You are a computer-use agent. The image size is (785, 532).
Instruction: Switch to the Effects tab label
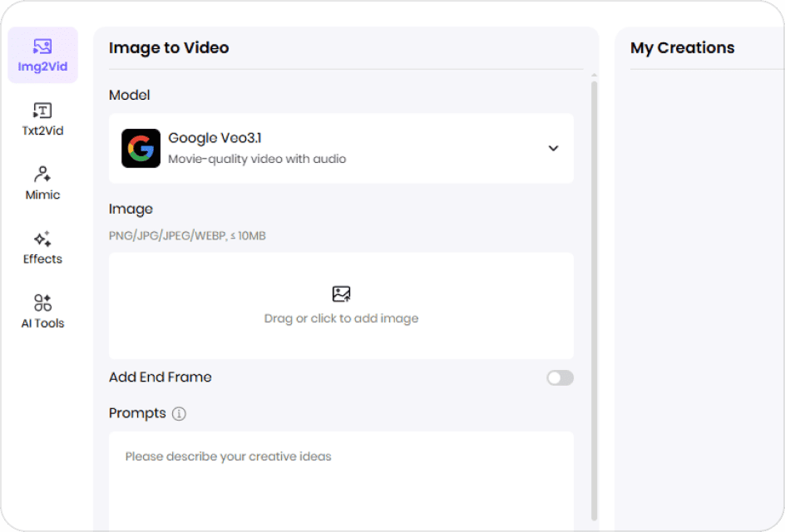tap(42, 259)
